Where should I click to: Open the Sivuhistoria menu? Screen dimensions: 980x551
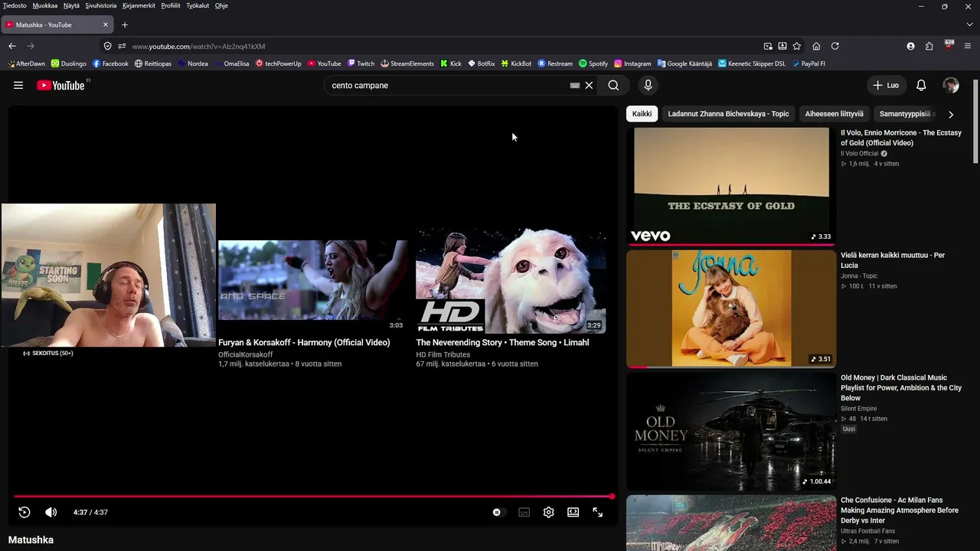101,5
